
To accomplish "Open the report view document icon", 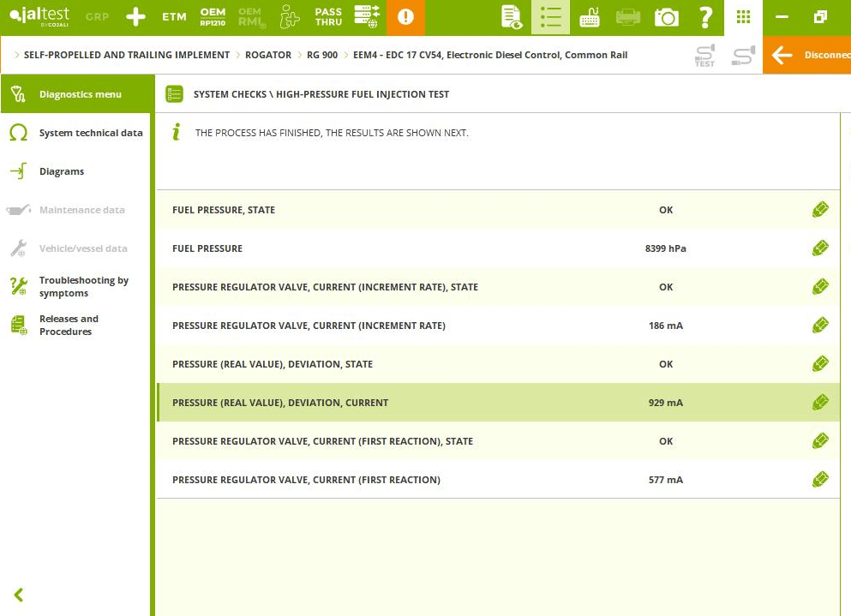I will pos(512,17).
